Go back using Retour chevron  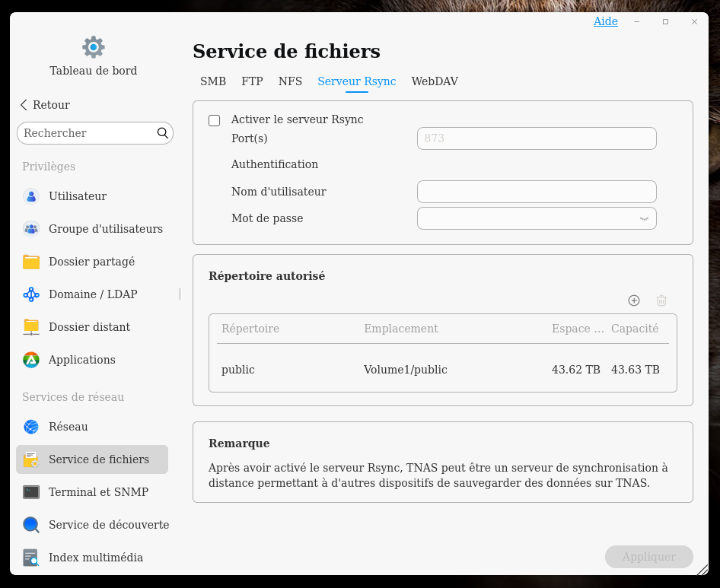pos(24,105)
